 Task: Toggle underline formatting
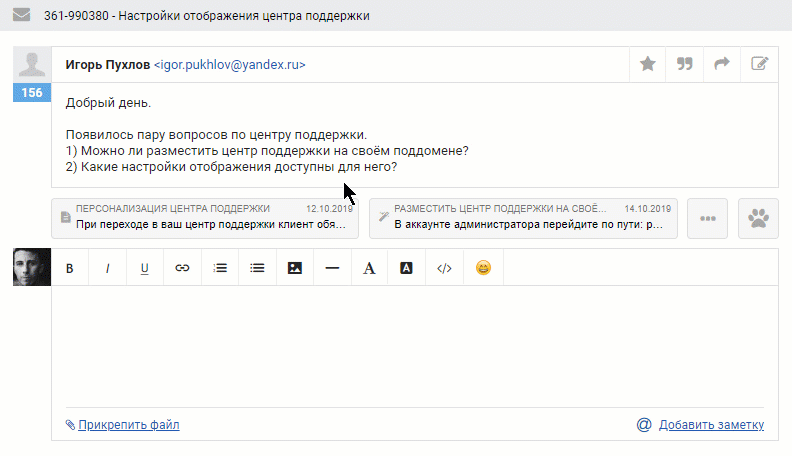coord(144,268)
